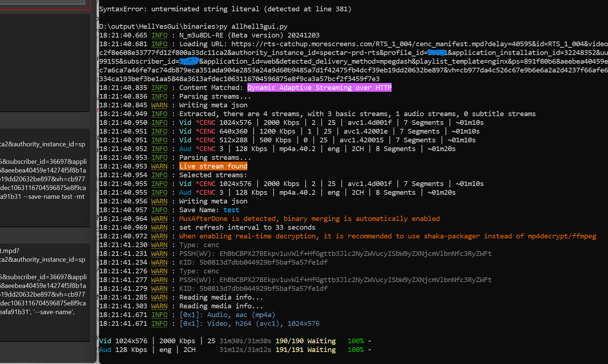Click the 640x360 video stream entry
This screenshot has height=364, width=608.
tap(233, 131)
